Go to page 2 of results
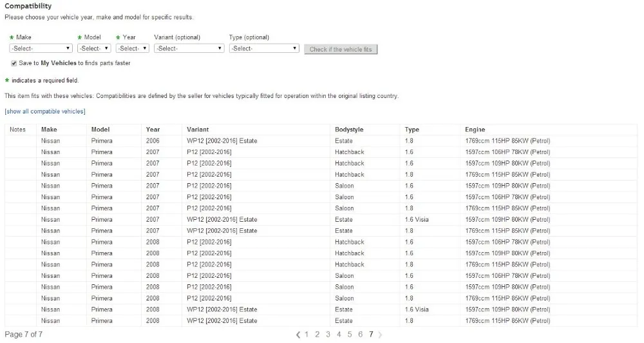The width and height of the screenshot is (644, 343). click(x=317, y=335)
